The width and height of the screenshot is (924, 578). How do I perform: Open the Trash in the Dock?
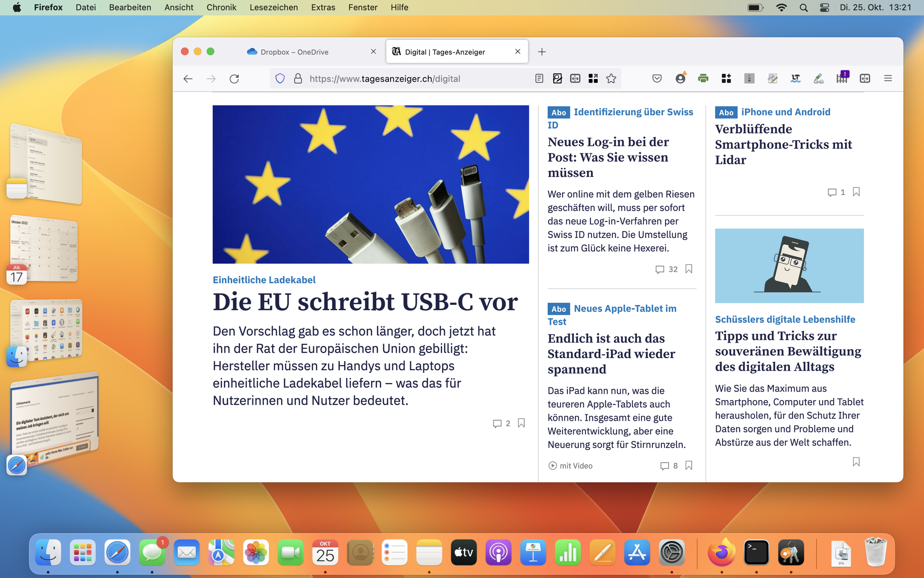(x=876, y=552)
